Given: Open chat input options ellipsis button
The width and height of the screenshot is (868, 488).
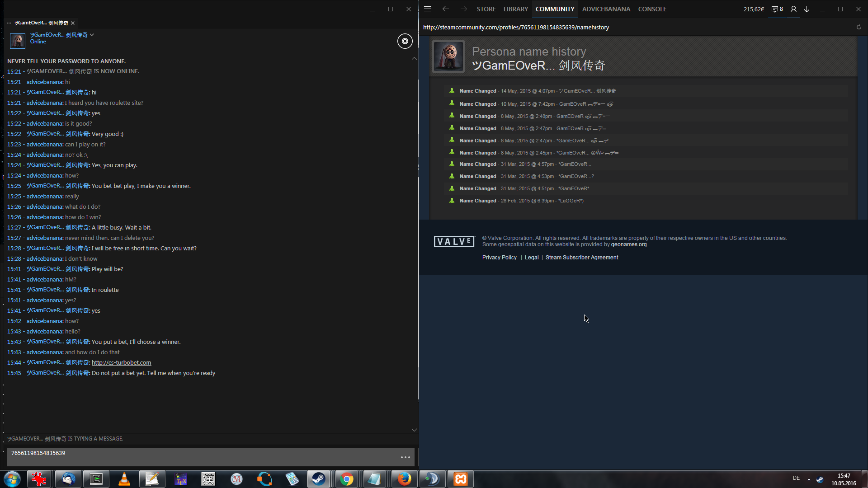Looking at the screenshot, I should coord(405,457).
